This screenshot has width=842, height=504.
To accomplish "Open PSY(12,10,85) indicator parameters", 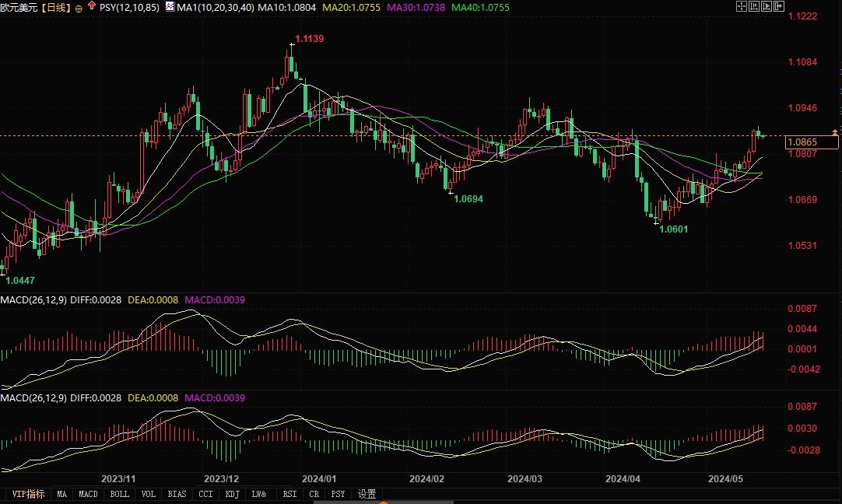I will tap(131, 8).
